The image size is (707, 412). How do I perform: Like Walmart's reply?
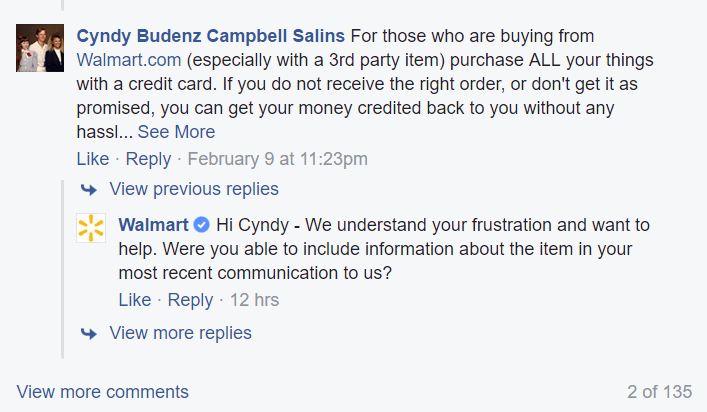(135, 300)
